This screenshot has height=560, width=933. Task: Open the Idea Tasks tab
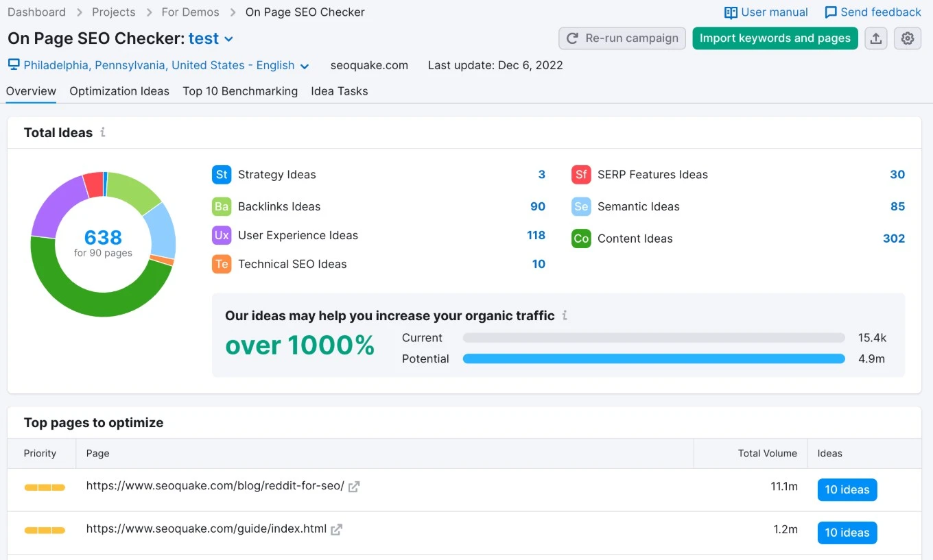pyautogui.click(x=340, y=91)
